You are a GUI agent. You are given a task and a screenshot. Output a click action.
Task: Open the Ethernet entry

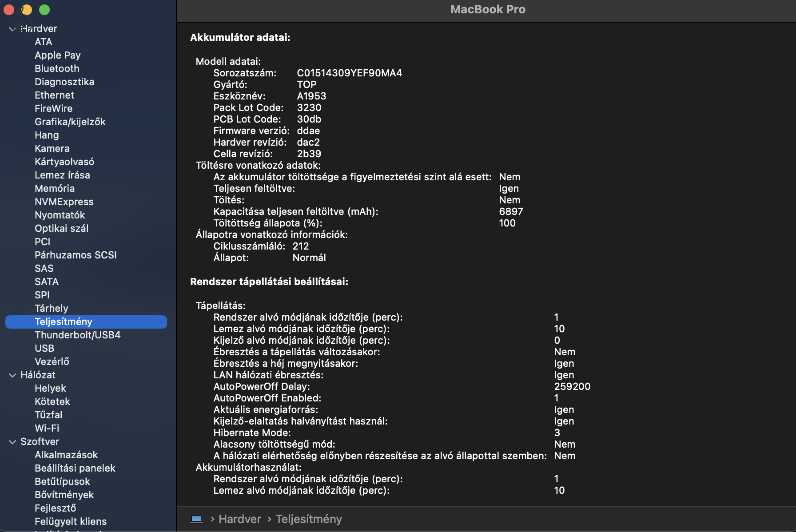coord(54,95)
